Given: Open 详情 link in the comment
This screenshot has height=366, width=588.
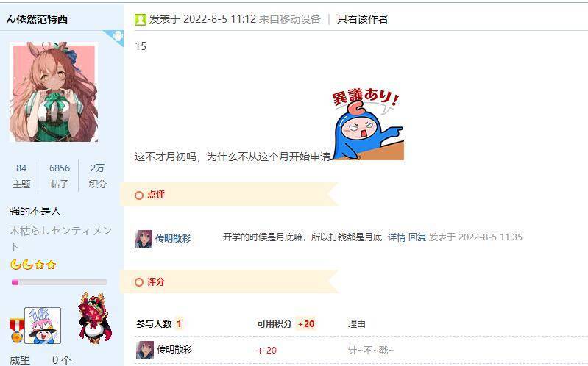Looking at the screenshot, I should pos(397,237).
